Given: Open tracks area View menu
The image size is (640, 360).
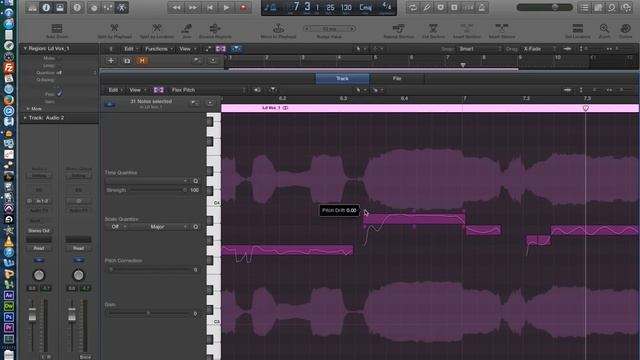Looking at the screenshot, I should (x=187, y=49).
